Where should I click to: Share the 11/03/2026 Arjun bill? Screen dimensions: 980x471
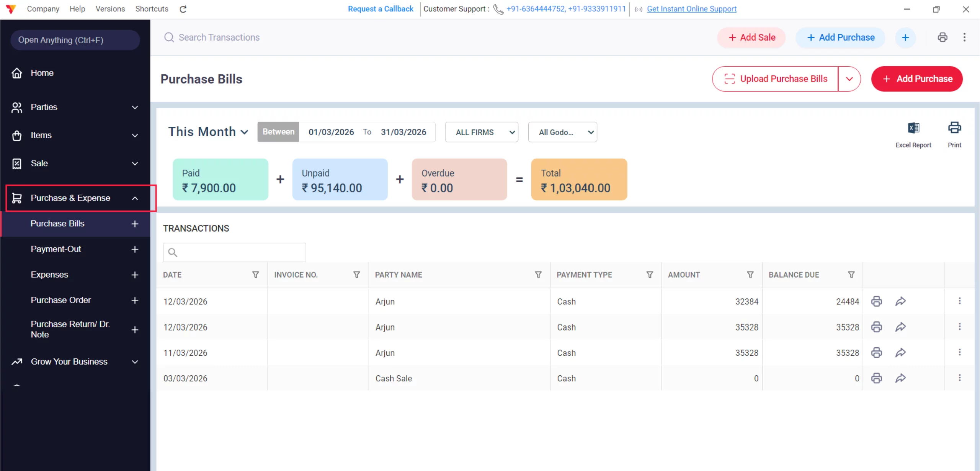tap(900, 352)
